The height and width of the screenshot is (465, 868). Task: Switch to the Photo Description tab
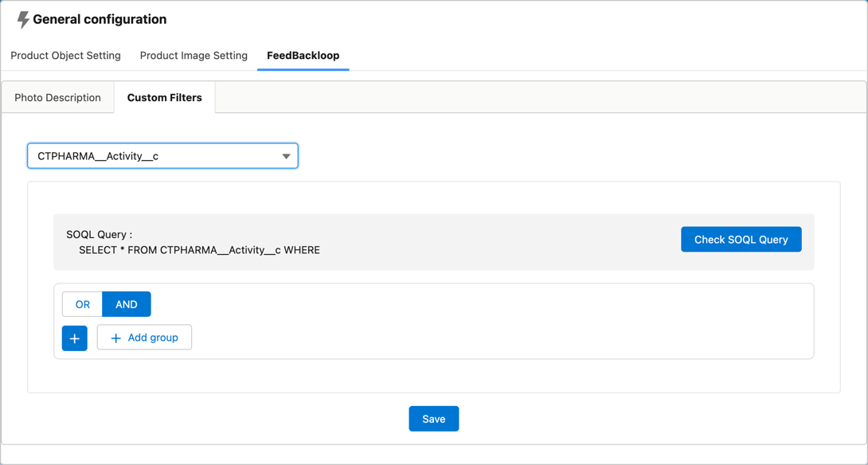pyautogui.click(x=57, y=96)
